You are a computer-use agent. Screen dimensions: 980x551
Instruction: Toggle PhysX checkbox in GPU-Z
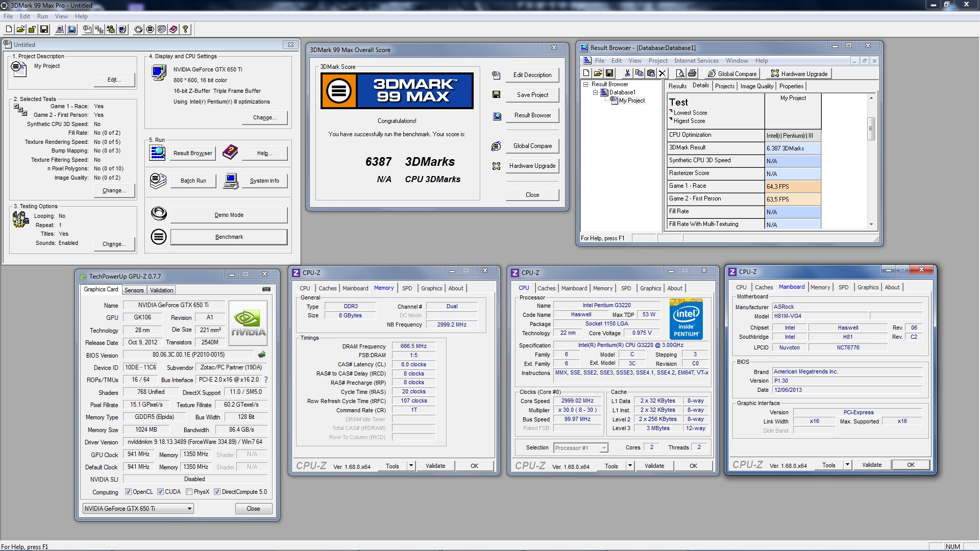189,492
